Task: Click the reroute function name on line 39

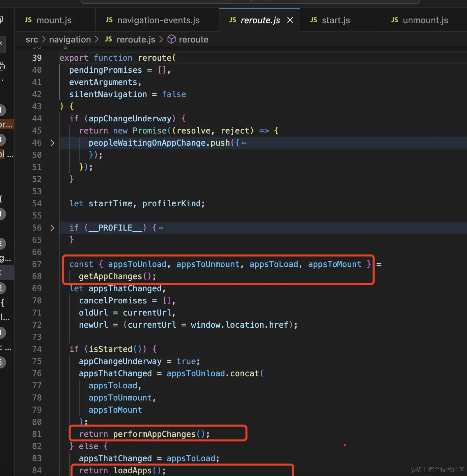Action: coord(155,58)
